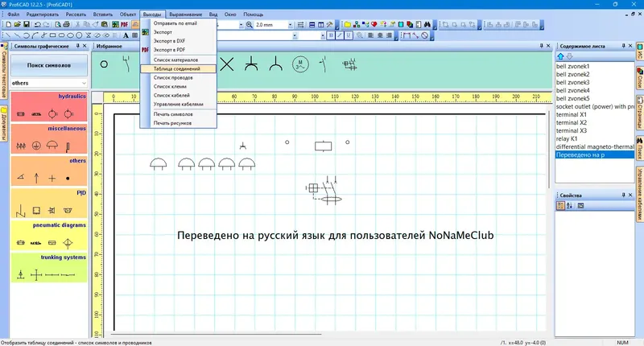Click the Поиск символов button
The height and width of the screenshot is (346, 644).
point(49,65)
